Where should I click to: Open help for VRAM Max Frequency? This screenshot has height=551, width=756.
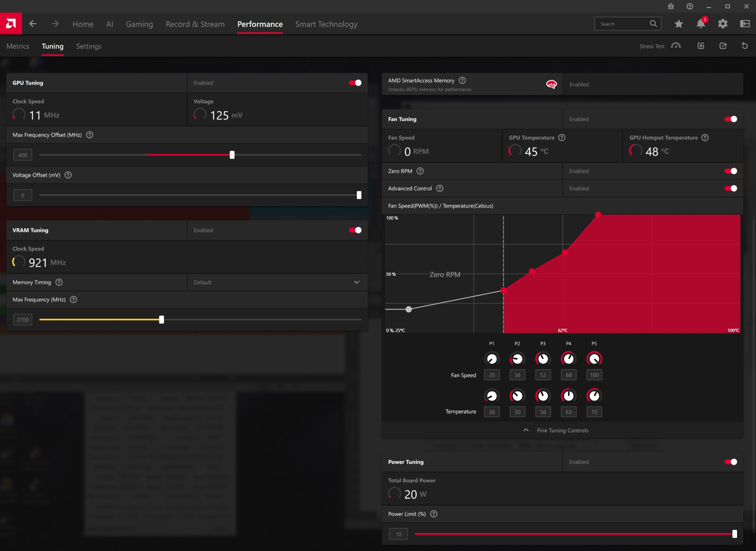click(x=73, y=300)
